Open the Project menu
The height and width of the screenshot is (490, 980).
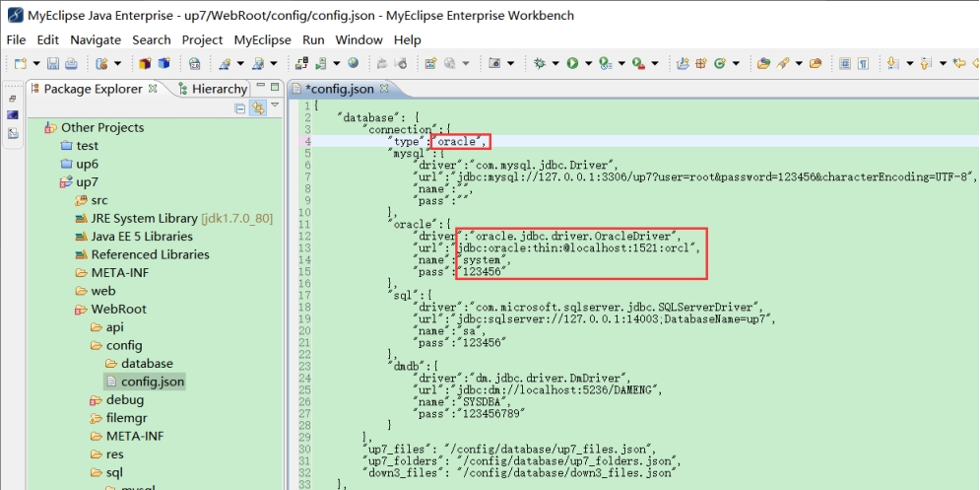pyautogui.click(x=203, y=39)
